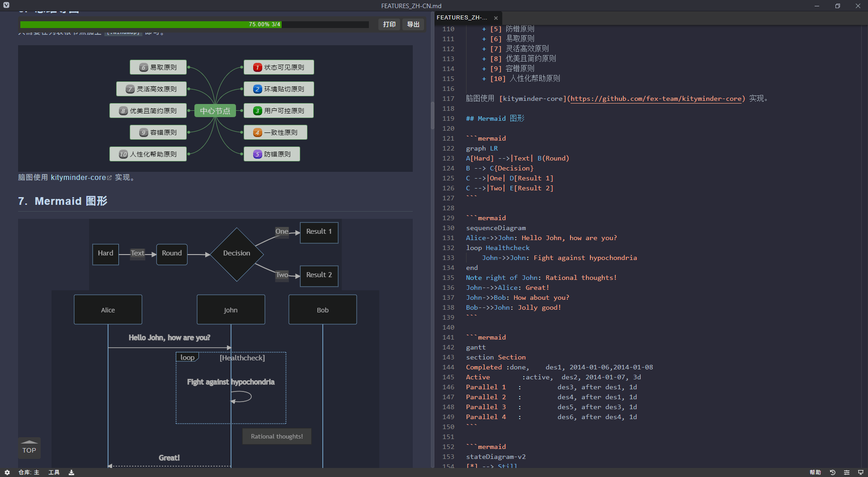This screenshot has height=477, width=868.
Task: Click the gray priority 7 icon in mind map
Action: (130, 89)
